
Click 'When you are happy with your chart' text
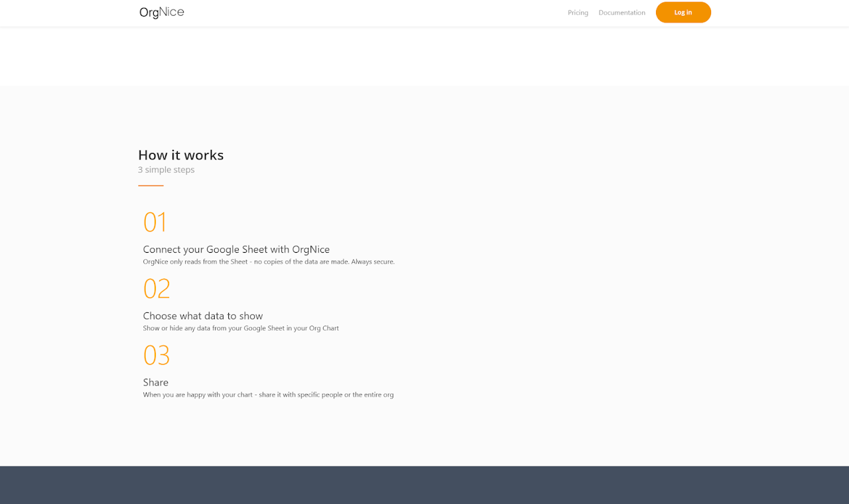click(x=268, y=395)
